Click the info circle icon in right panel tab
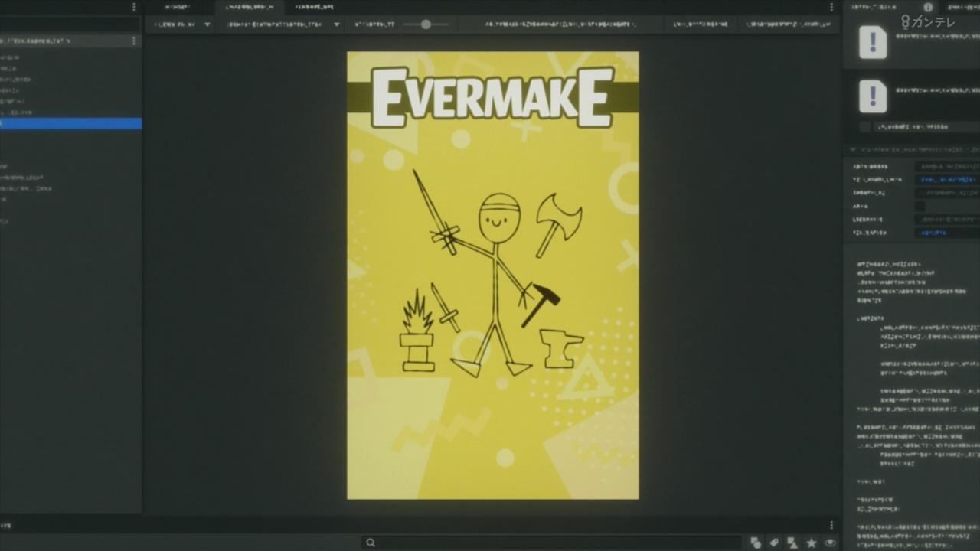Viewport: 980px width, 551px height. click(x=928, y=7)
